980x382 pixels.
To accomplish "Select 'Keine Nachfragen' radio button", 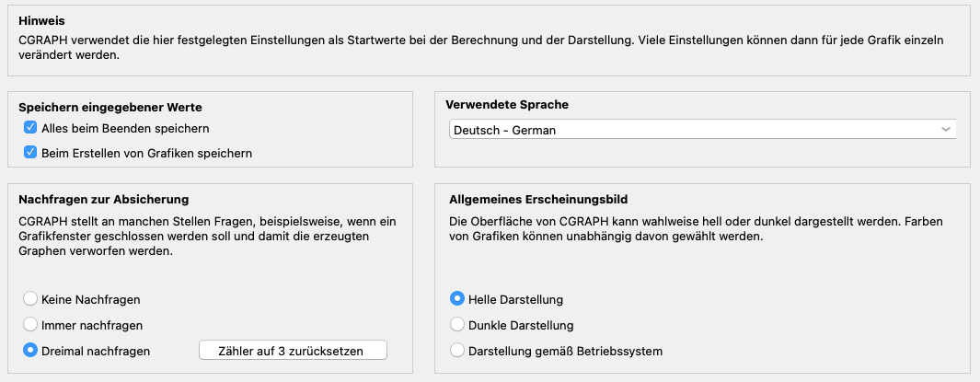I will coord(30,299).
